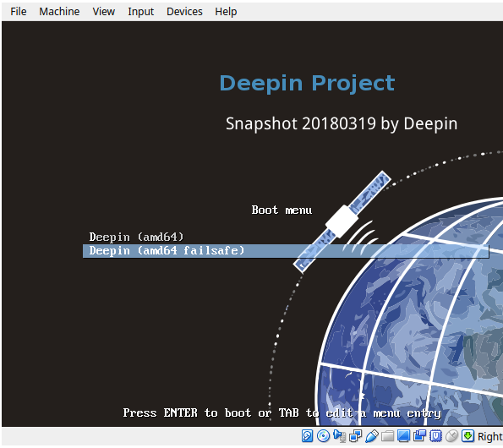Click the optical disc drive icon
The height and width of the screenshot is (448, 503).
point(323,436)
